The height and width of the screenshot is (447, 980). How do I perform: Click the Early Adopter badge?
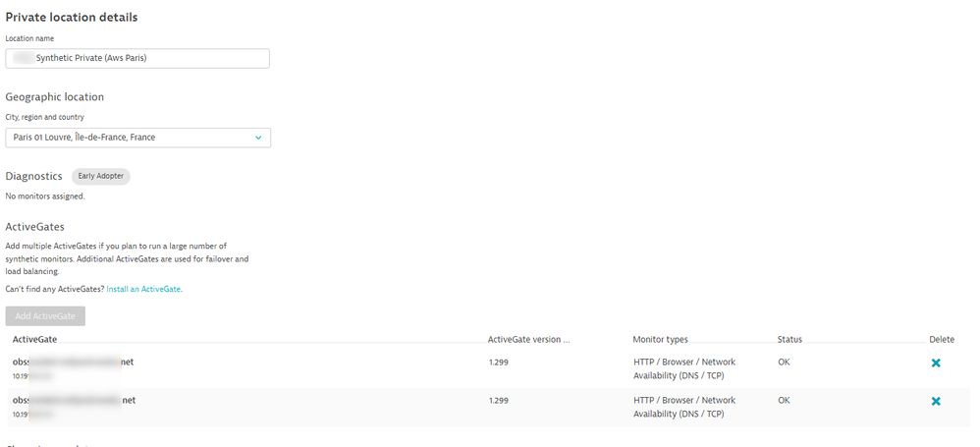(x=100, y=177)
